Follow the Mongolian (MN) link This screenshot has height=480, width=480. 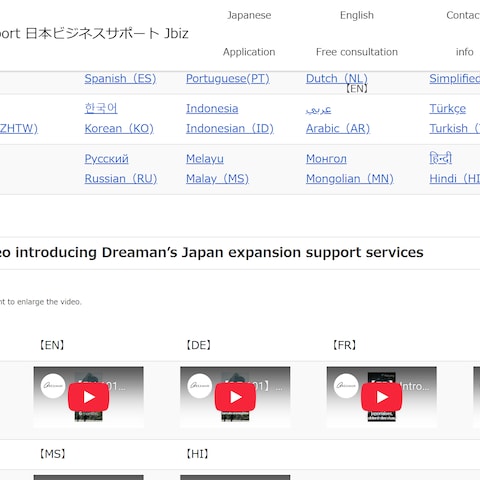350,179
